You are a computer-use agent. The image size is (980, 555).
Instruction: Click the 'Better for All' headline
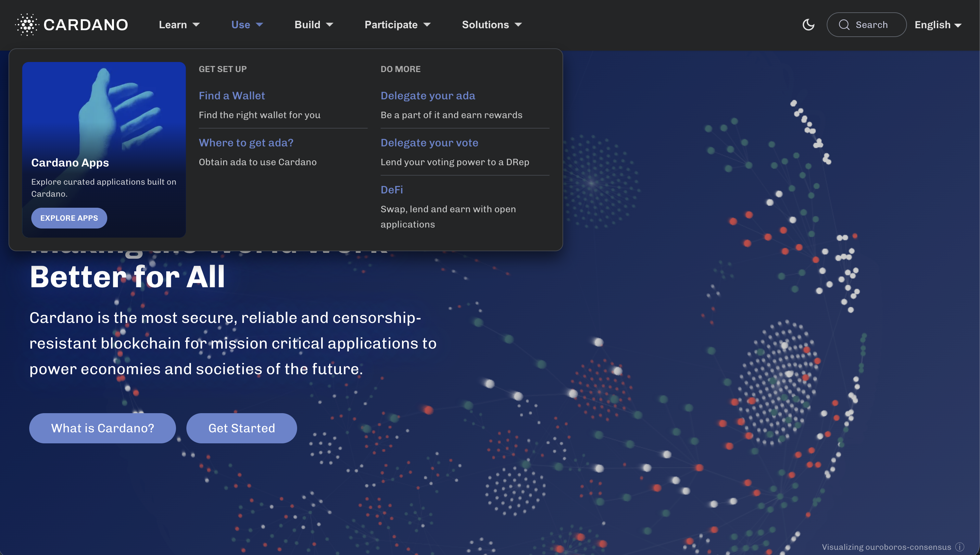(127, 277)
